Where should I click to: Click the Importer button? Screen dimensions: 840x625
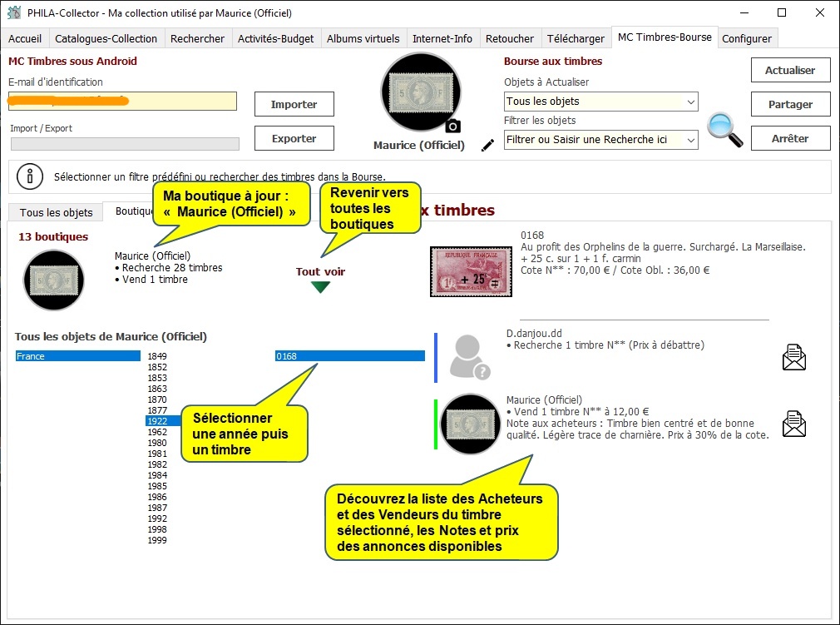294,104
